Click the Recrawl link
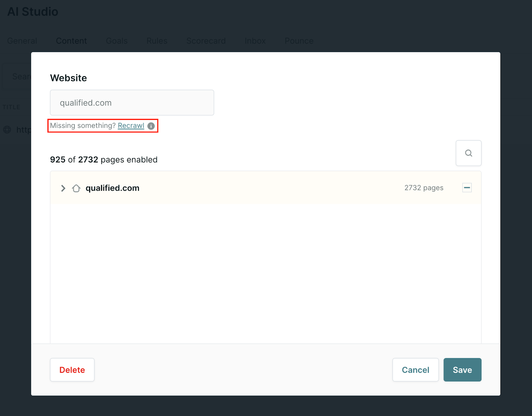The height and width of the screenshot is (416, 532). coord(131,125)
